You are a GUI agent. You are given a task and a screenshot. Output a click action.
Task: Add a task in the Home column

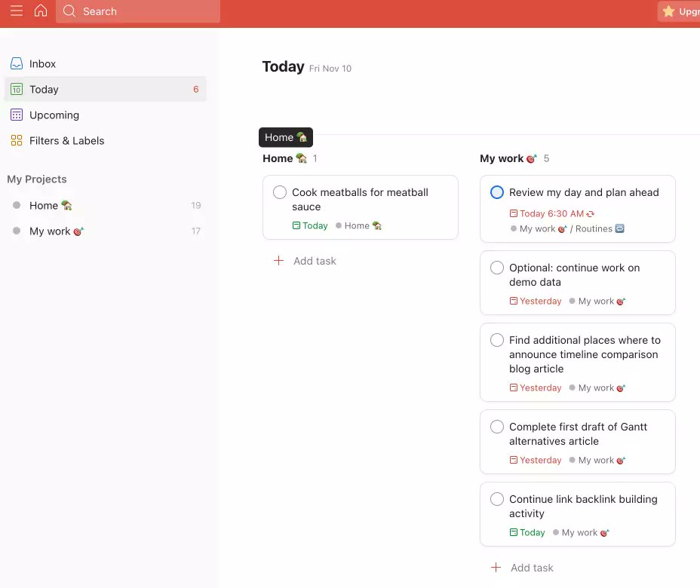click(x=305, y=261)
